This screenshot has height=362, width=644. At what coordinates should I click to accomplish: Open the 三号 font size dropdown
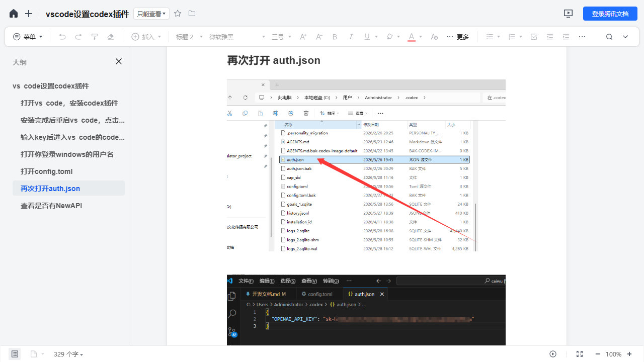(282, 37)
